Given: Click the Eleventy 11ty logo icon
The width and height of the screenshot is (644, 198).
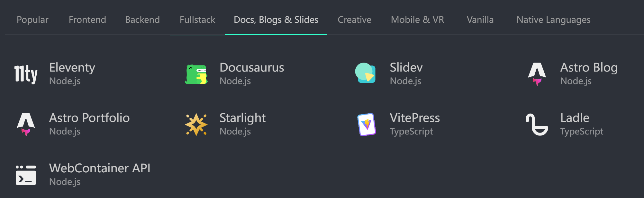Looking at the screenshot, I should pos(26,74).
